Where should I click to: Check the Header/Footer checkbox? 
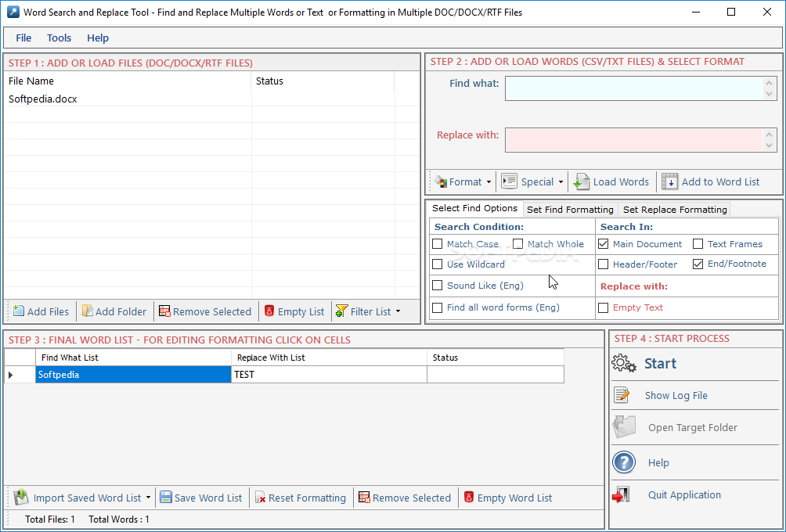pos(603,264)
